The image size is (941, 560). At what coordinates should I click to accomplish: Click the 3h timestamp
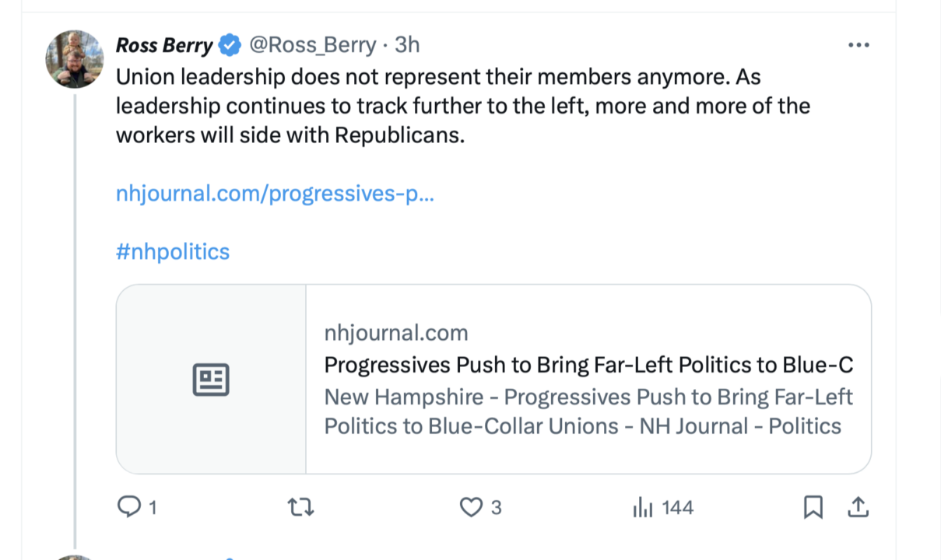(x=407, y=46)
